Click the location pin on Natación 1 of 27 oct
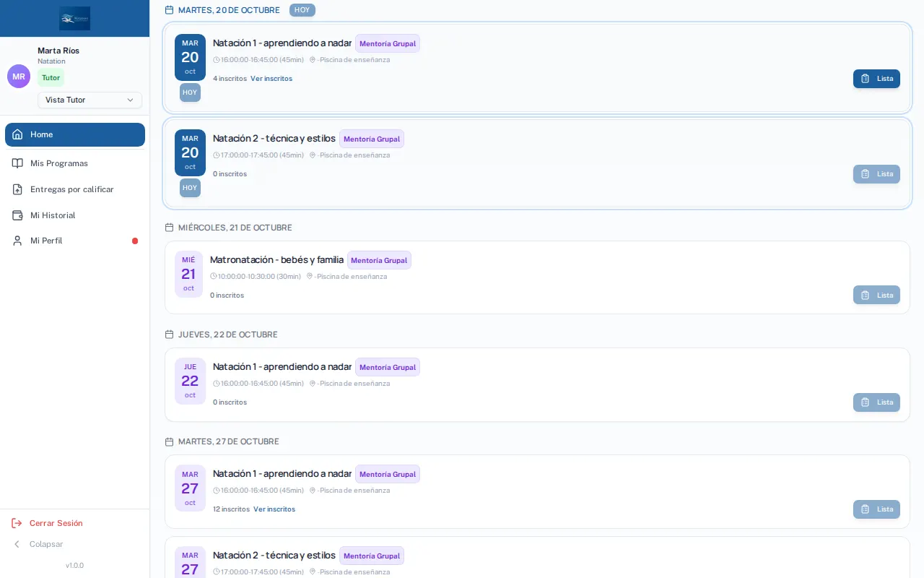 tap(313, 490)
